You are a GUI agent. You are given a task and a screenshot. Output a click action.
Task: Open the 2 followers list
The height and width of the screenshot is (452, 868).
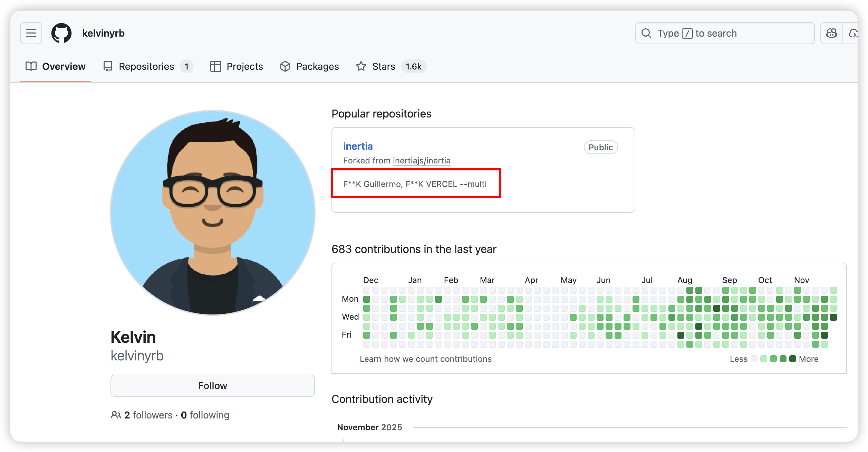(148, 415)
